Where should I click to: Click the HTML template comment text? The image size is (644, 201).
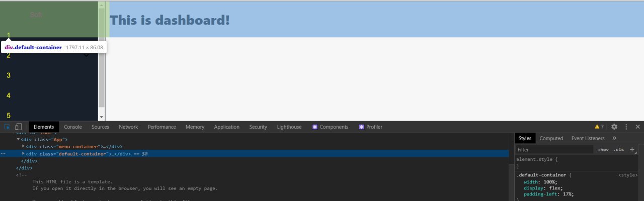click(125, 185)
